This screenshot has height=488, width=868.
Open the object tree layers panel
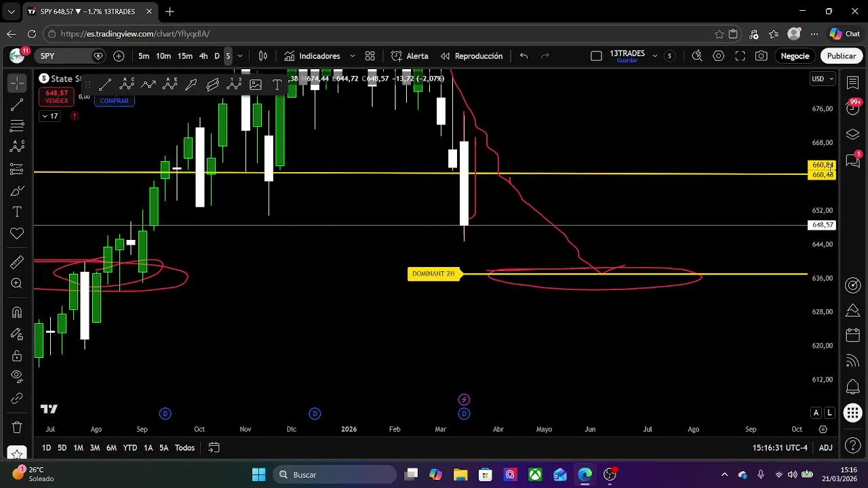click(853, 135)
